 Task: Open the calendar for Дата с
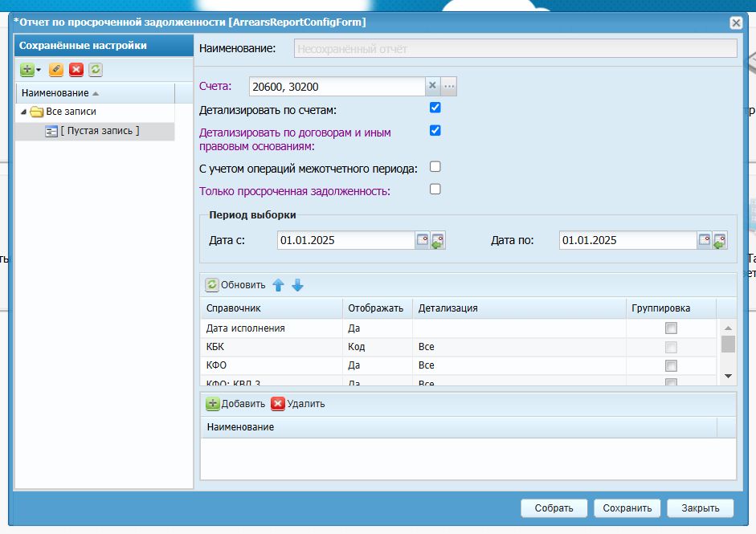tap(423, 240)
